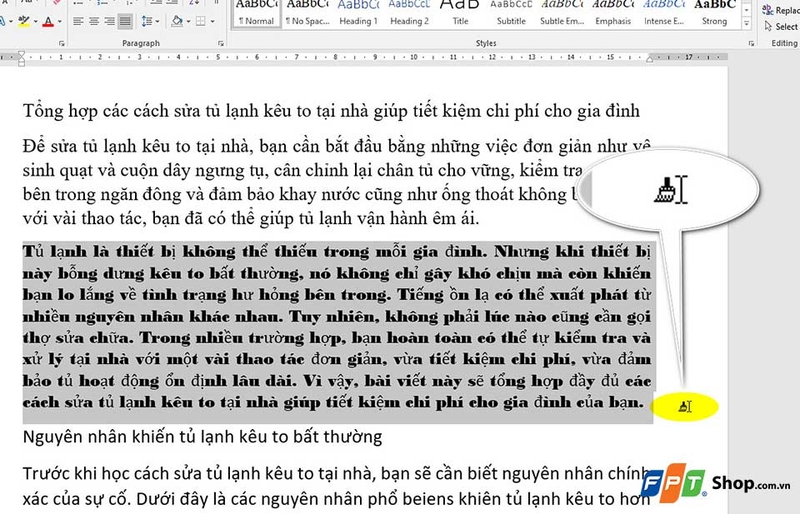Apply the Heading 2 style

(409, 14)
